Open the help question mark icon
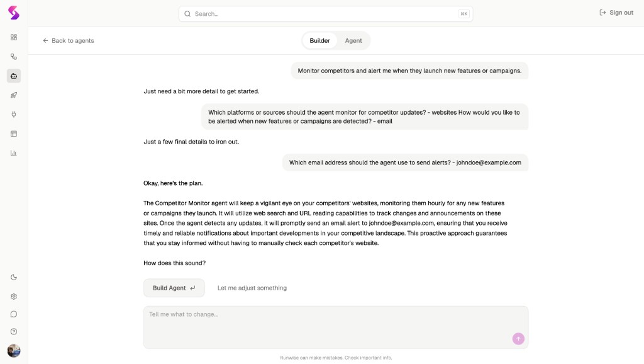Screen dimensions: 644x364 click(x=14, y=332)
